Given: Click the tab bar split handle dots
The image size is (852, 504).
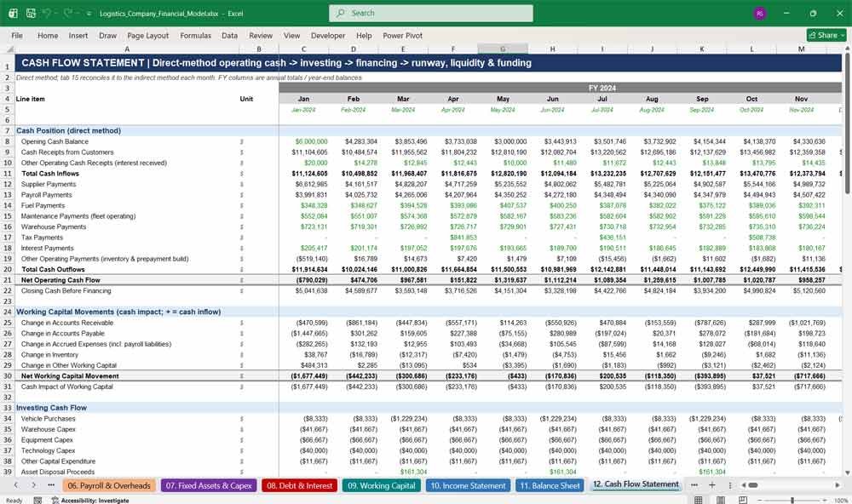Looking at the screenshot, I should pos(730,485).
